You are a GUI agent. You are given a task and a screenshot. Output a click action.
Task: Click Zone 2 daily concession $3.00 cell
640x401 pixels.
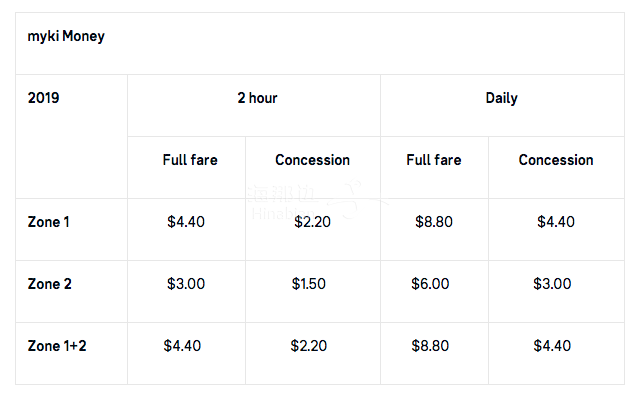552,284
